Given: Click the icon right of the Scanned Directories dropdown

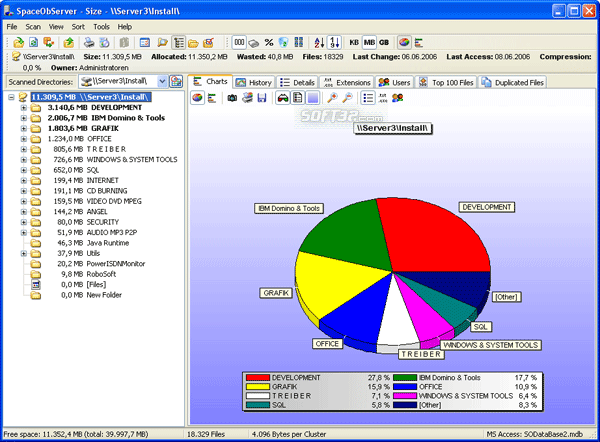Looking at the screenshot, I should (176, 81).
